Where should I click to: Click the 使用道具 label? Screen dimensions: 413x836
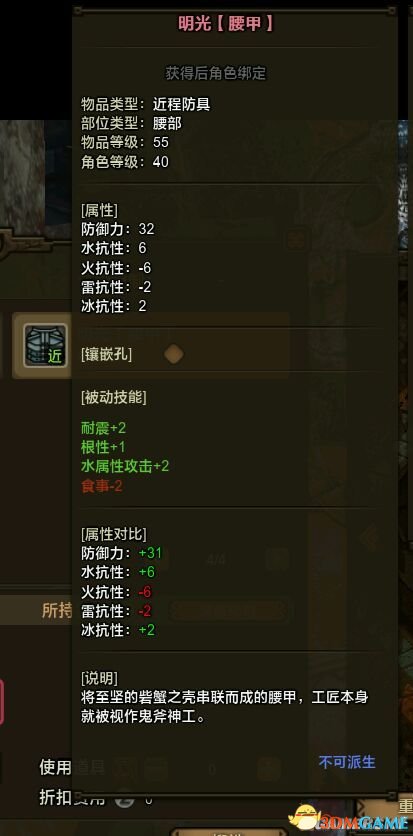(72, 768)
